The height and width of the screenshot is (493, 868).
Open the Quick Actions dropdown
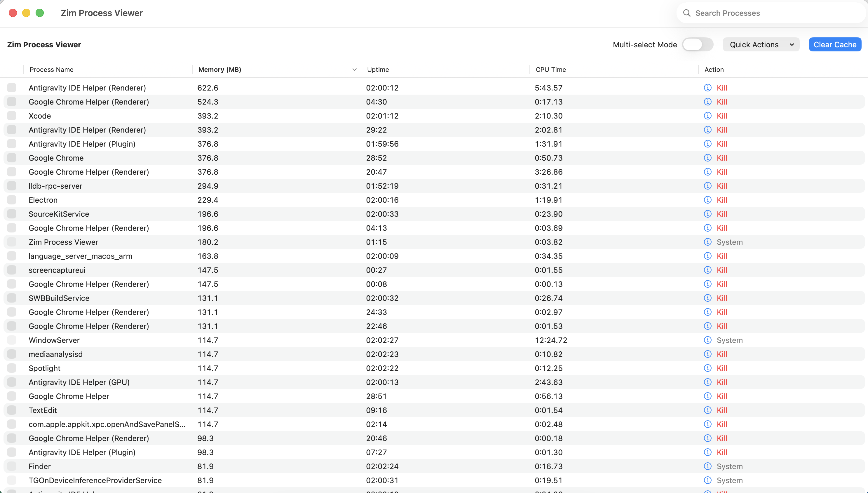click(761, 44)
